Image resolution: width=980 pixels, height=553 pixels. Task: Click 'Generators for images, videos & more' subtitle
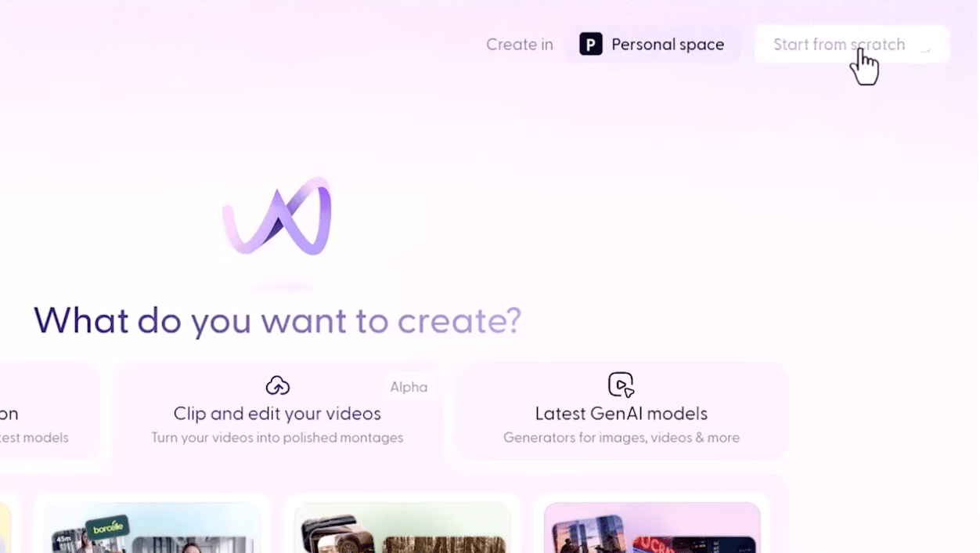[622, 438]
